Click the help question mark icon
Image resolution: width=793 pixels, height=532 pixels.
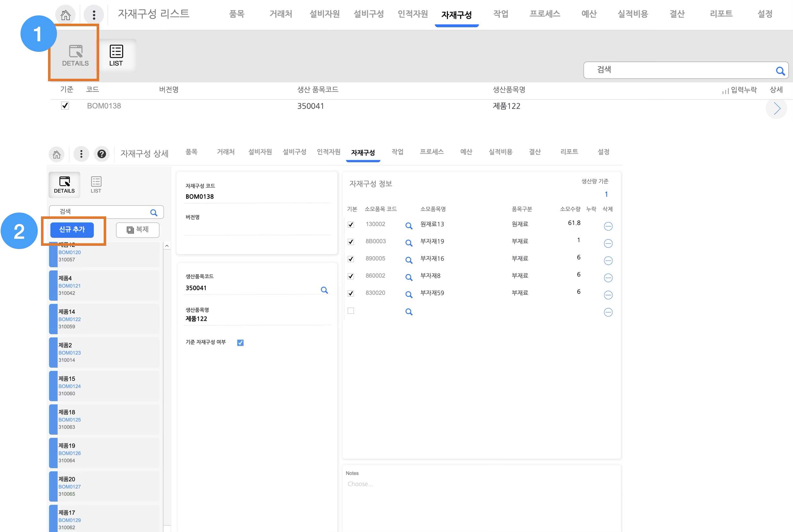101,154
